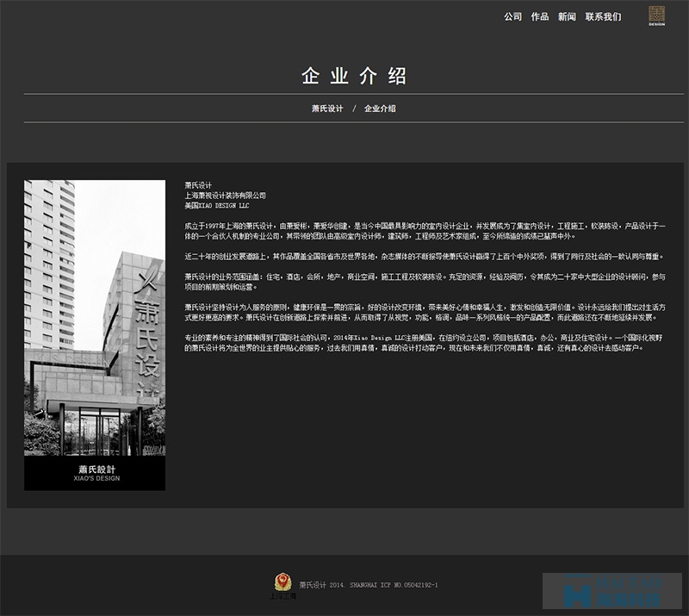Screen dimensions: 689x616
Task: Click the 企业介绍 page heading
Action: point(354,76)
